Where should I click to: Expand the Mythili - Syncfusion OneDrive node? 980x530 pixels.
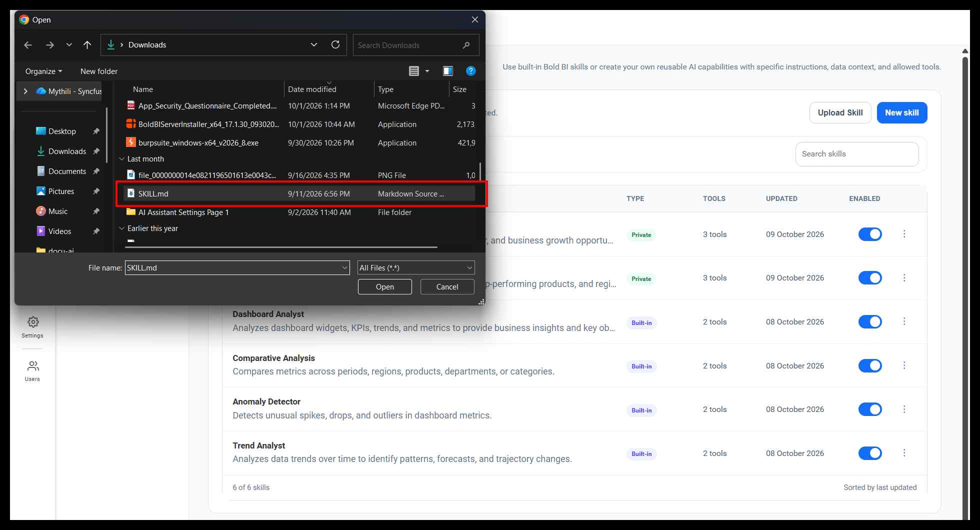click(x=25, y=91)
